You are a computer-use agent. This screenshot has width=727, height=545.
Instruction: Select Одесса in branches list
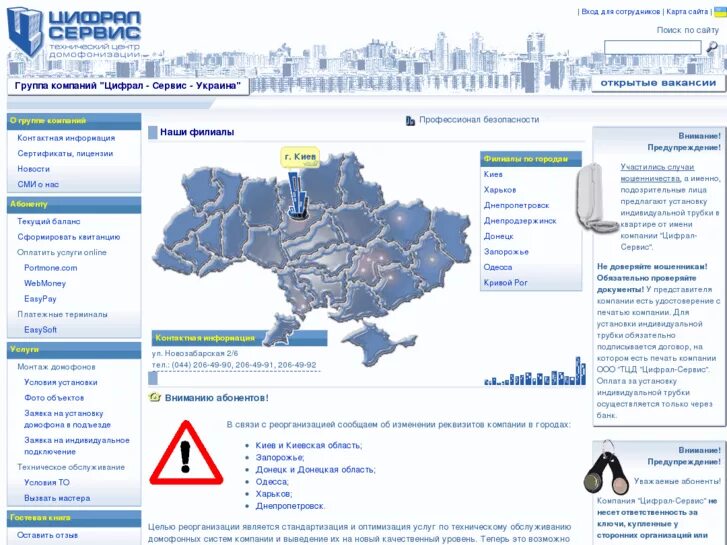[x=498, y=268]
